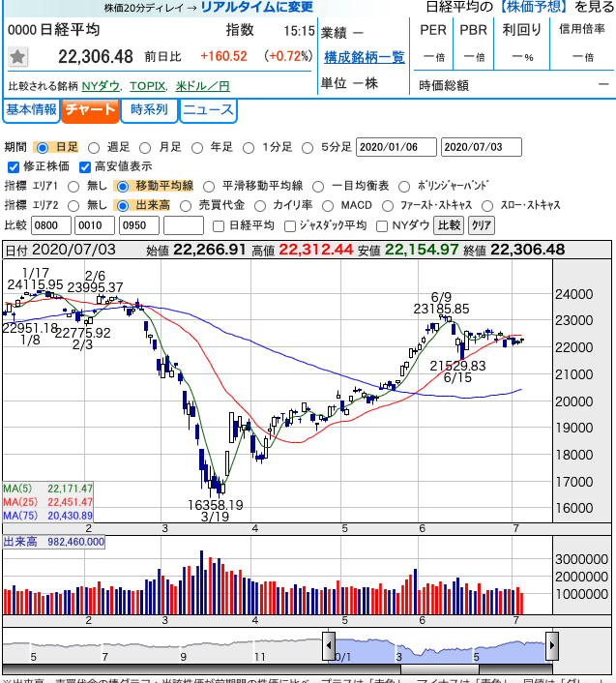Select the 日足 daily period radio
This screenshot has width=616, height=683.
(x=43, y=148)
